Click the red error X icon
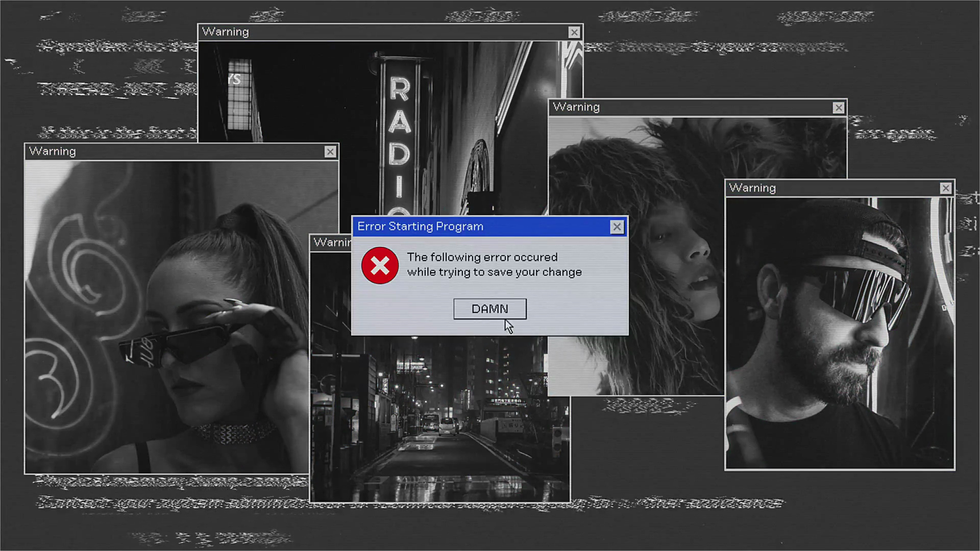Image resolution: width=980 pixels, height=551 pixels. [x=380, y=265]
